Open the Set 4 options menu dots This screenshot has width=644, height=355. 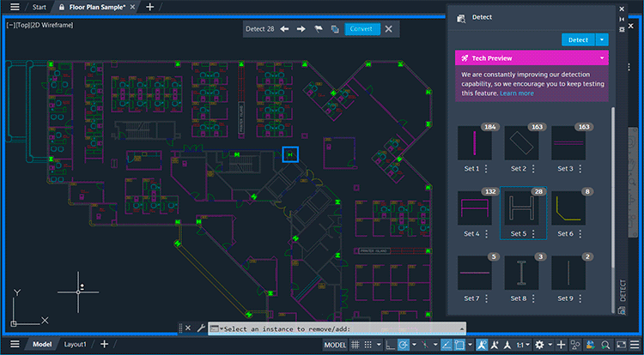tap(486, 233)
